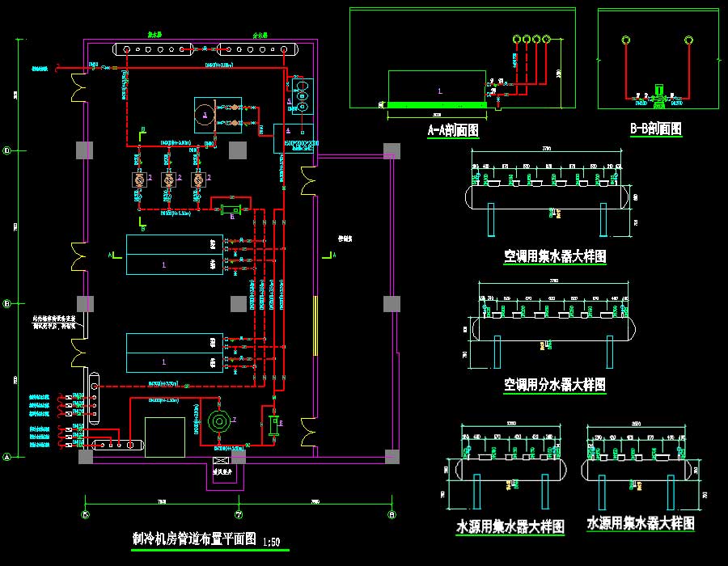Select the empty yellow rectangle near bottom wall
Viewport: 728px width, 566px height.
point(165,437)
